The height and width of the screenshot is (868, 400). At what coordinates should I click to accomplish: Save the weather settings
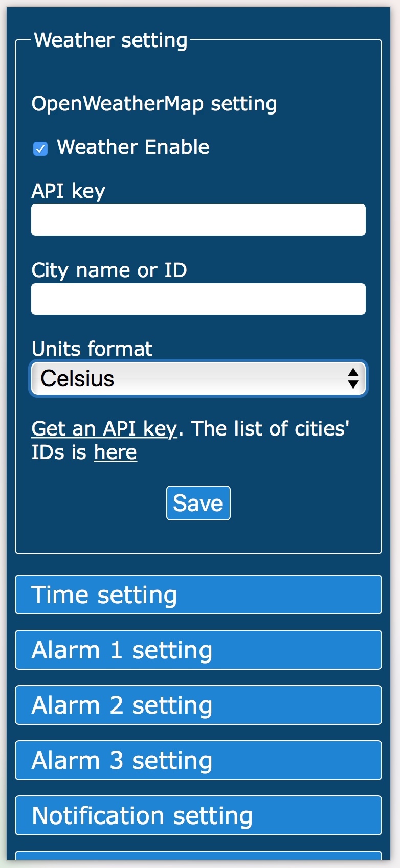click(x=198, y=503)
